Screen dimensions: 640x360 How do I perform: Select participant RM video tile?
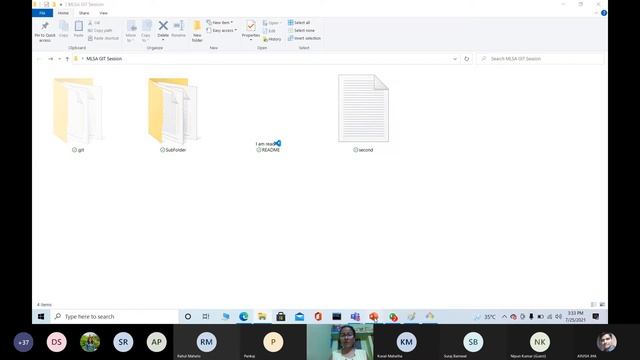click(x=207, y=342)
